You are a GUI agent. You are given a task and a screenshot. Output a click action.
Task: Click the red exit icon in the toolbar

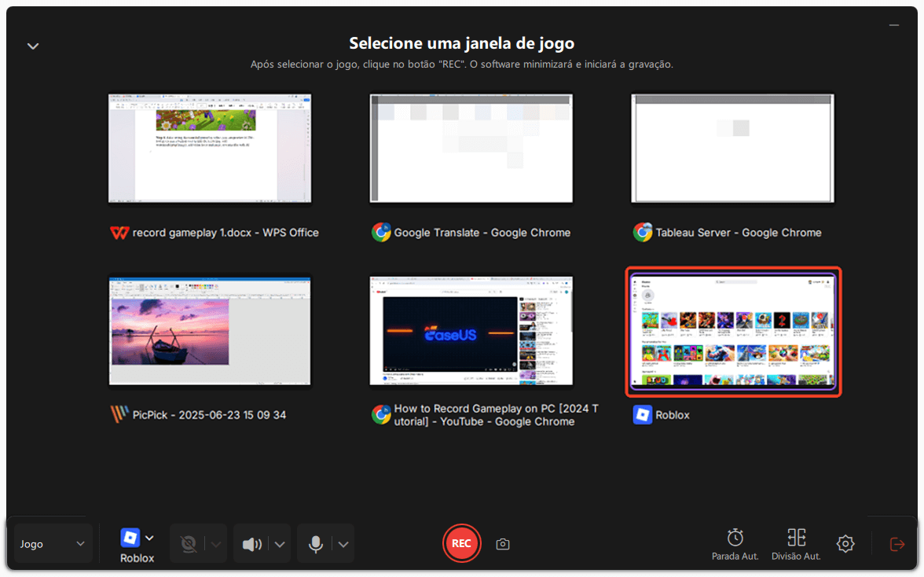(x=897, y=544)
